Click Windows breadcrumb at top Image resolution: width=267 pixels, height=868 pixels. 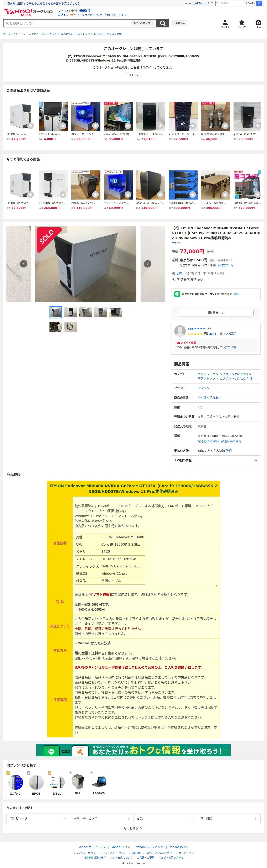(x=66, y=34)
